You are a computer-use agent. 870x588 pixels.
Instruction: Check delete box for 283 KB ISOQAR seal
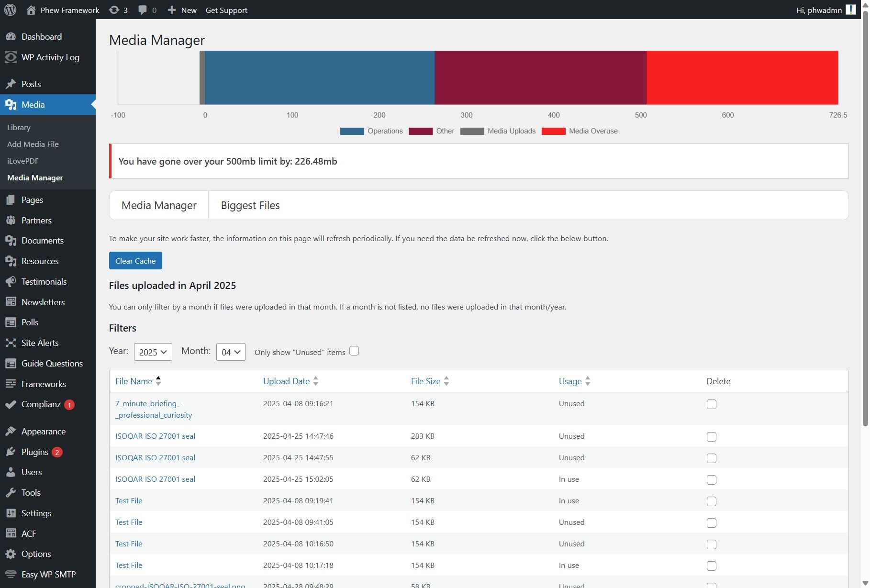(712, 437)
